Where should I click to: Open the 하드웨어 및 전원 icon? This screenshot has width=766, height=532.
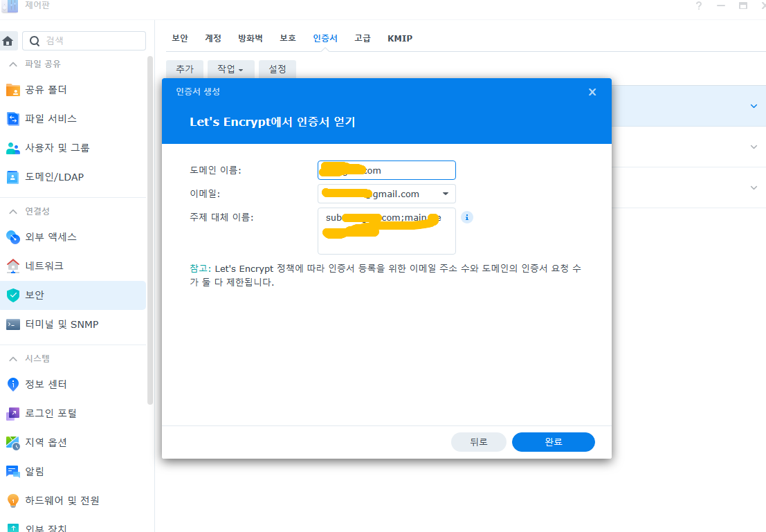[x=12, y=501]
